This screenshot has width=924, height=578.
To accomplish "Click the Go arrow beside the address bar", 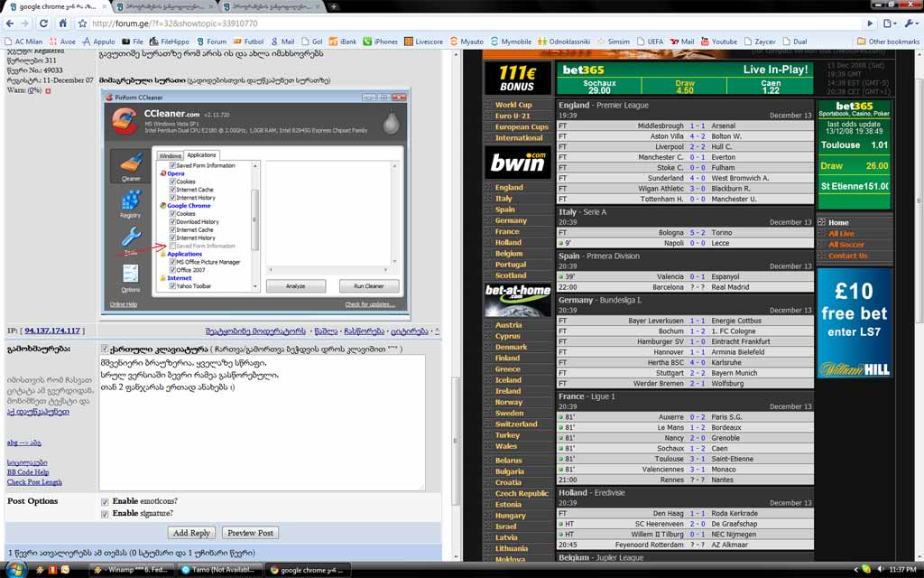I will coord(870,23).
